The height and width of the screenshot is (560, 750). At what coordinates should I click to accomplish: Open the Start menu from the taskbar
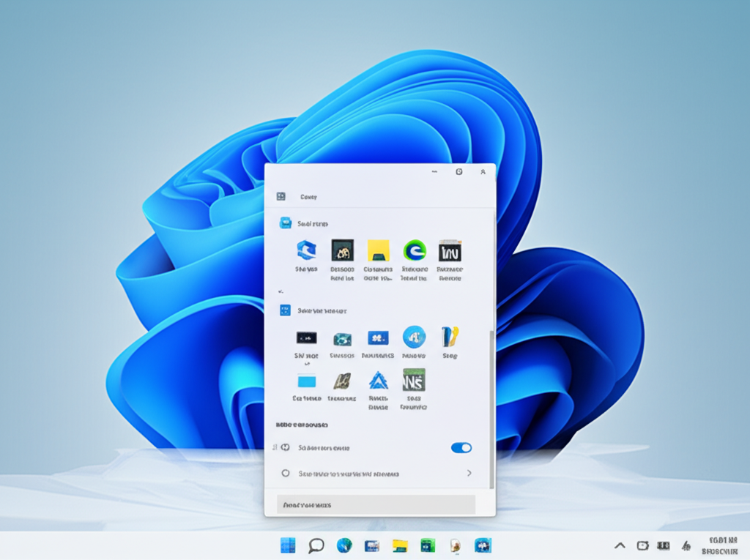287,545
